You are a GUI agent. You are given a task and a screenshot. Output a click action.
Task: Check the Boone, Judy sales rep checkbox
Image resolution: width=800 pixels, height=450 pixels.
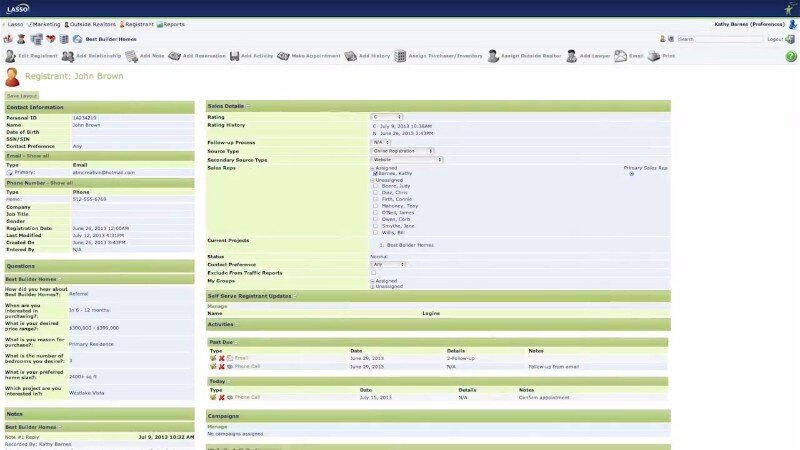pos(375,186)
